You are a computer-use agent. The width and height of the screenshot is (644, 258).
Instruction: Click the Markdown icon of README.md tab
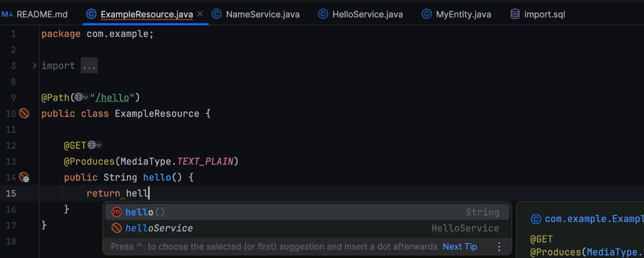pyautogui.click(x=7, y=14)
